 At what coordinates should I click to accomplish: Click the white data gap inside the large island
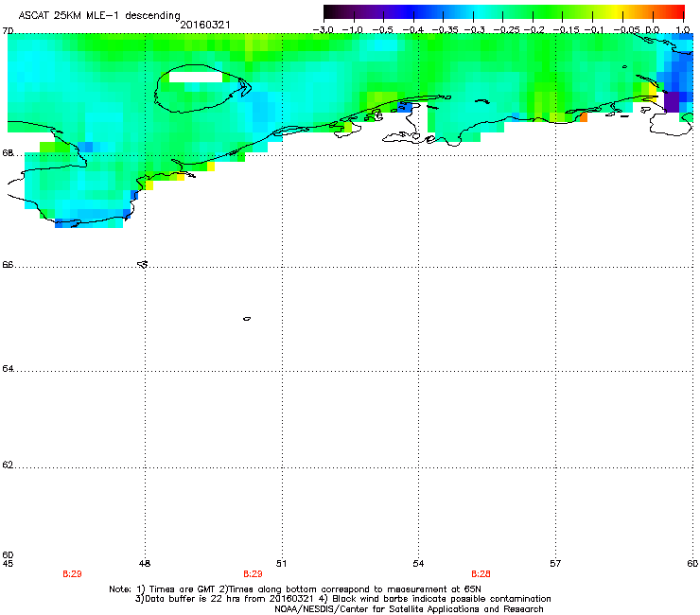(x=196, y=77)
